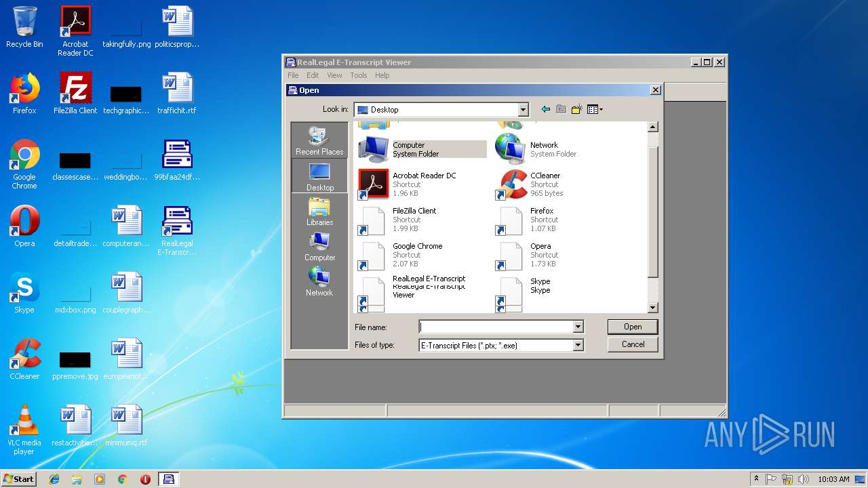868x488 pixels.
Task: Open the File name dropdown arrow
Action: [578, 327]
